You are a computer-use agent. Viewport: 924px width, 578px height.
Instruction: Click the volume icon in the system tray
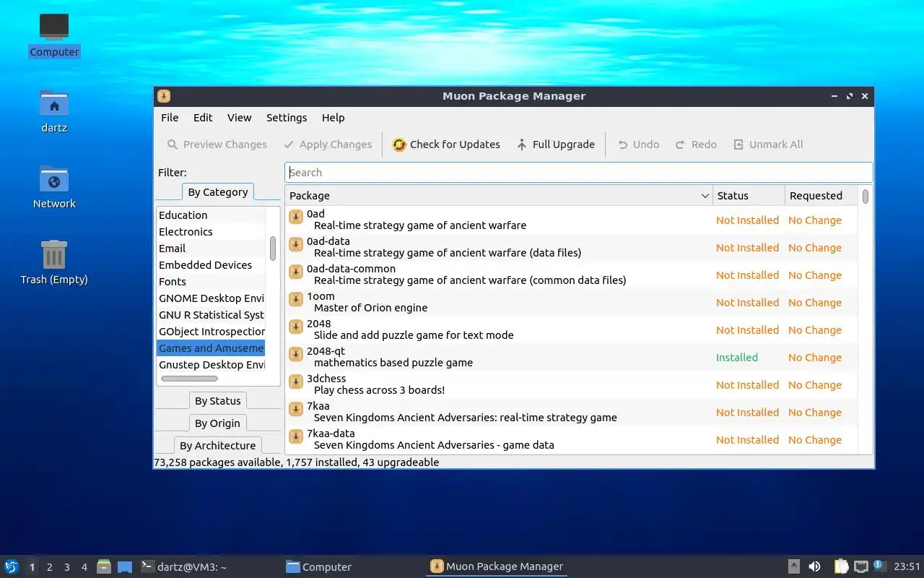(814, 566)
